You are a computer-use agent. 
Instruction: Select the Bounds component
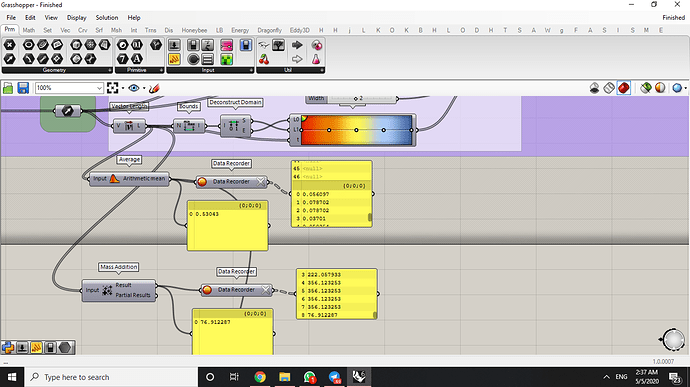188,126
